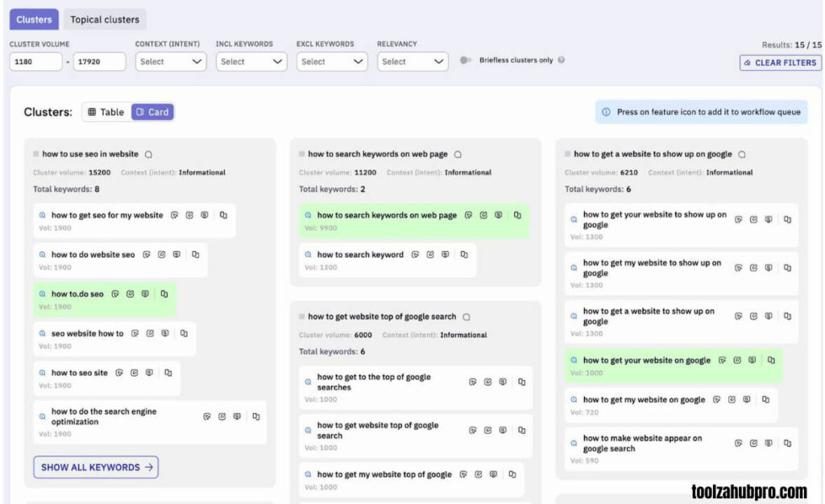This screenshot has height=504, width=825.
Task: Switch cluster view to Table
Action: (x=106, y=112)
